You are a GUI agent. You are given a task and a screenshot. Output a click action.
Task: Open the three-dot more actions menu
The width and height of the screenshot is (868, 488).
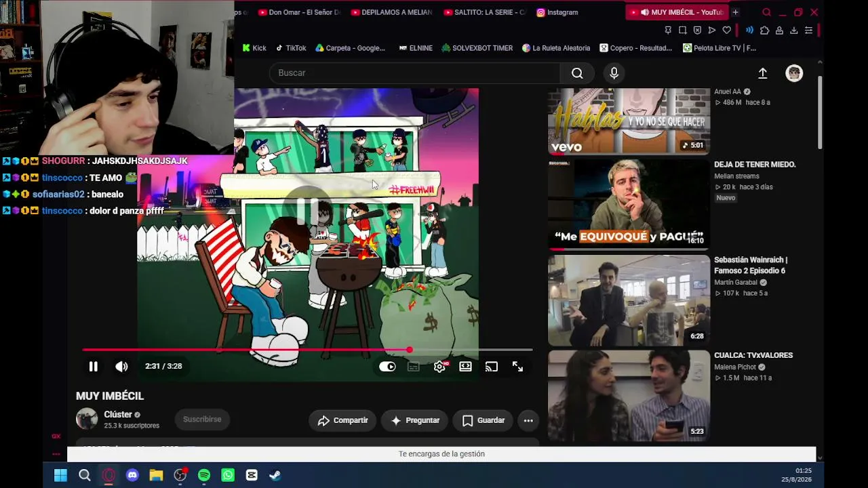tap(528, 420)
